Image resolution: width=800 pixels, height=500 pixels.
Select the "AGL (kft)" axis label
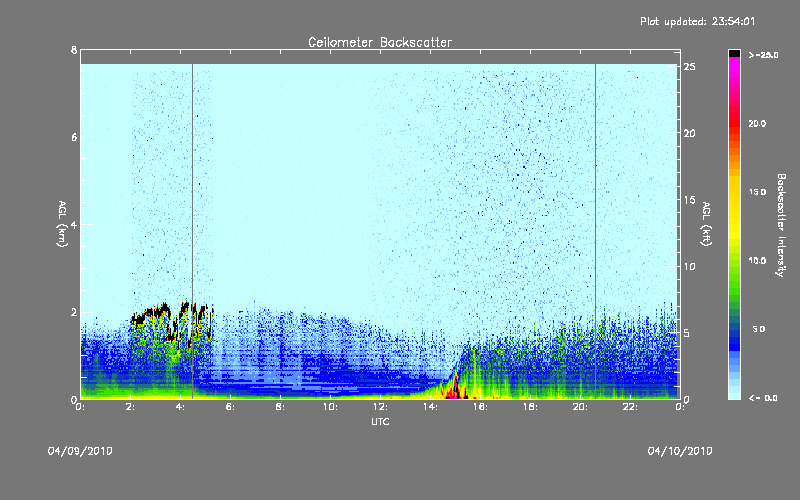[707, 224]
